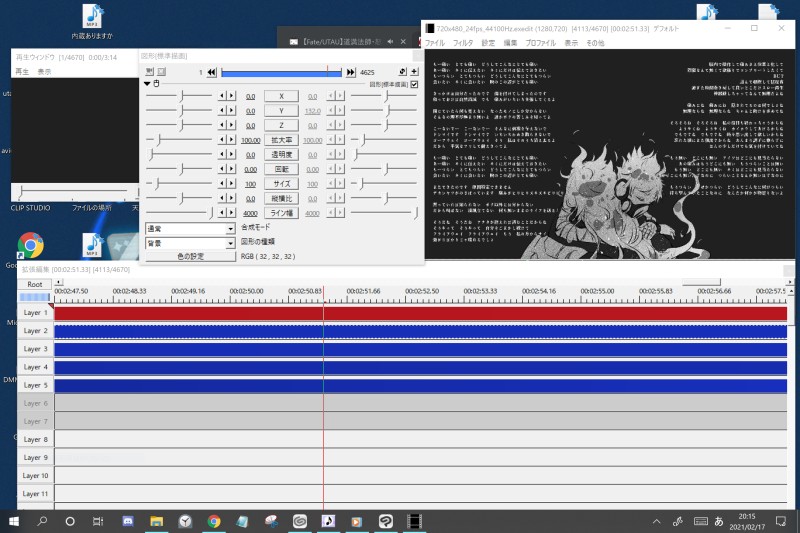Click the left 4000 ライン幅 value field
This screenshot has height=533, width=800.
250,213
